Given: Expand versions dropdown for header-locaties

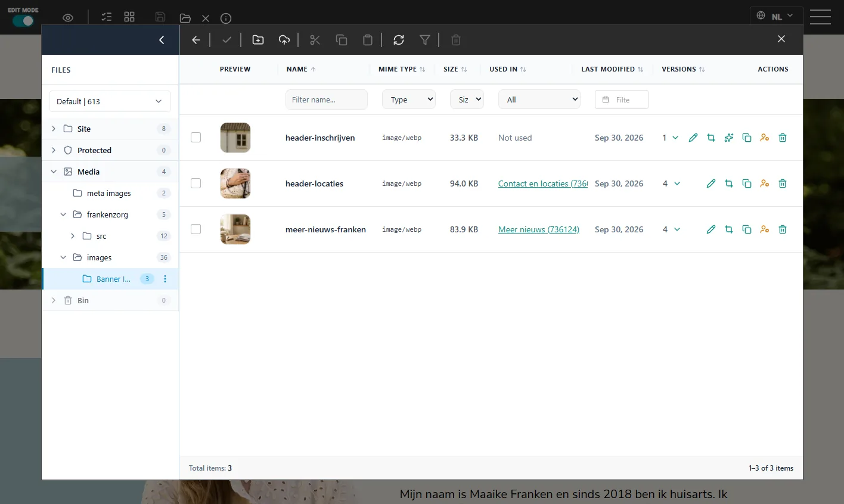Looking at the screenshot, I should pos(677,183).
